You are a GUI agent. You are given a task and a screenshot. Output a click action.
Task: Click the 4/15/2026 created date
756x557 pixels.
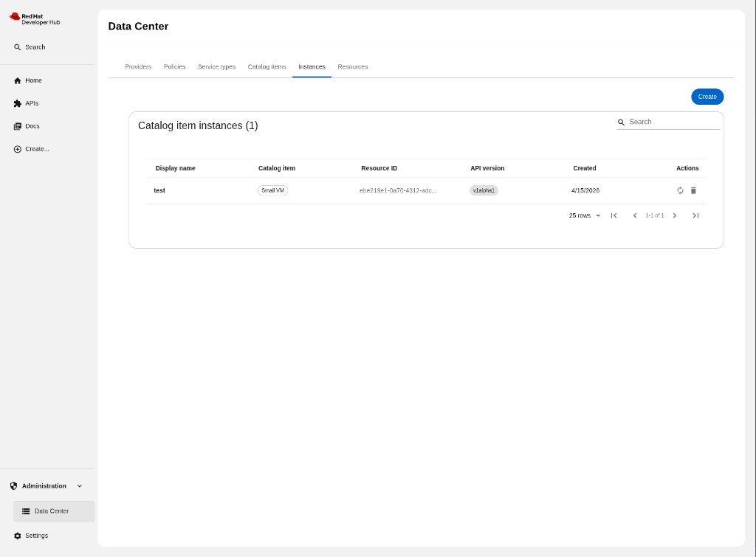585,191
